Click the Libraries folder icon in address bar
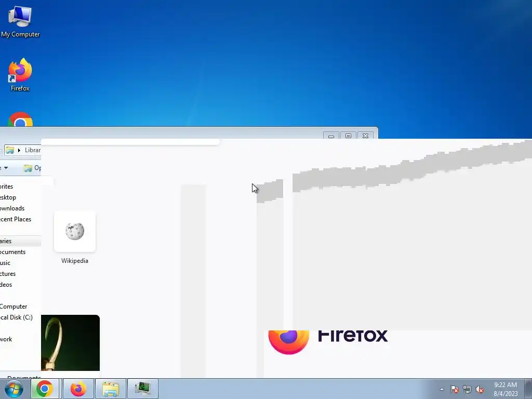Image resolution: width=532 pixels, height=399 pixels. 9,150
